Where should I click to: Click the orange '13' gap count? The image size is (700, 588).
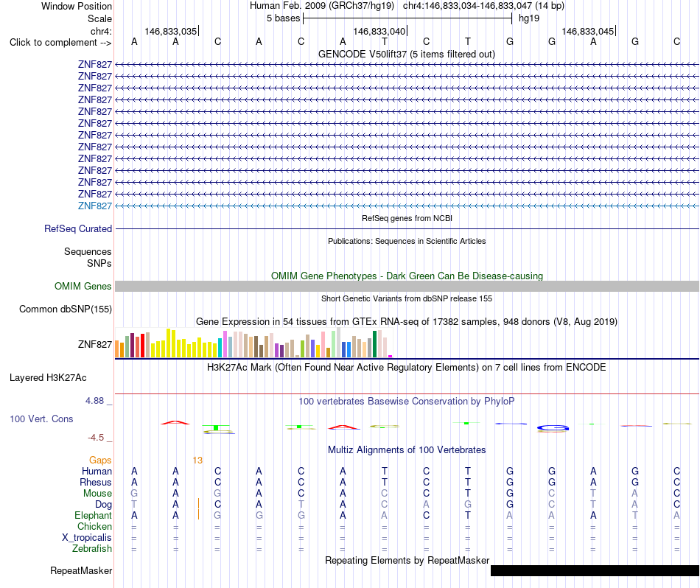[x=197, y=461]
